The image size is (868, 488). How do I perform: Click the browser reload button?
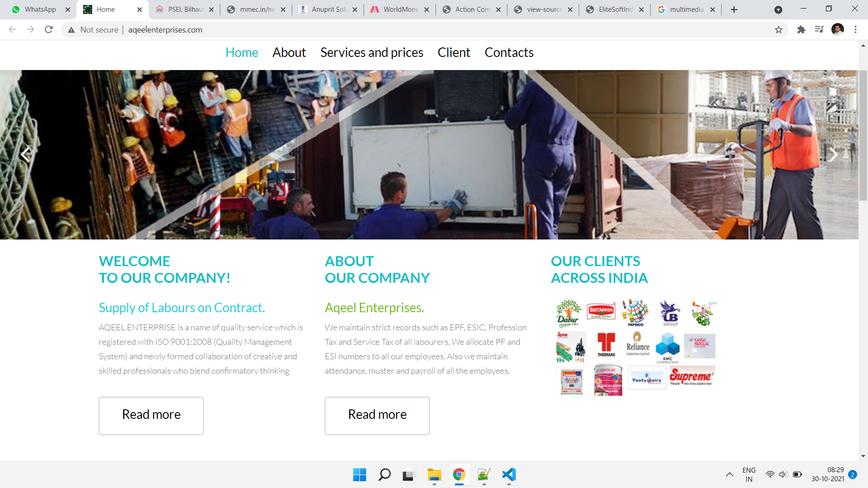tap(49, 30)
